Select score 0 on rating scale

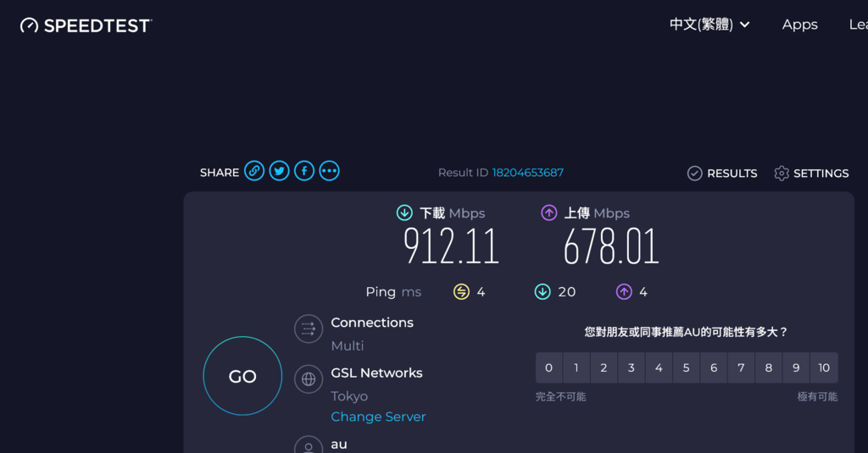(x=548, y=367)
